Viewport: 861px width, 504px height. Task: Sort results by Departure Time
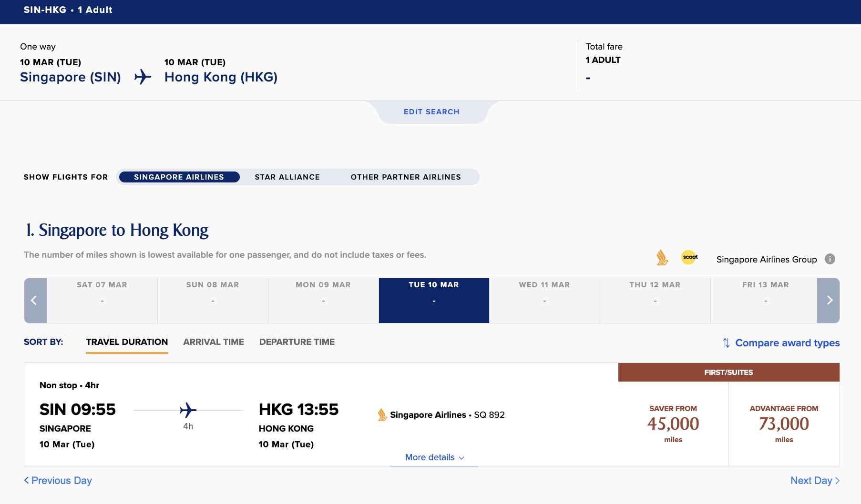tap(297, 342)
